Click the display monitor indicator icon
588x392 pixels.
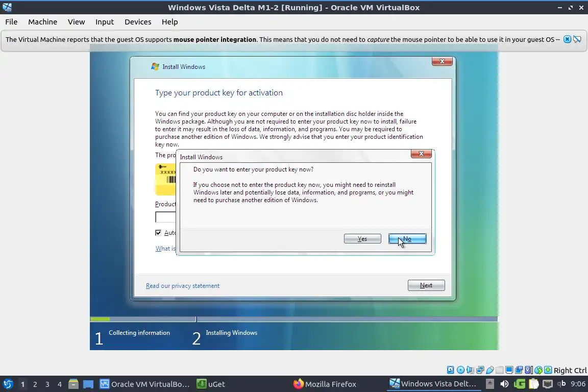[509, 370]
